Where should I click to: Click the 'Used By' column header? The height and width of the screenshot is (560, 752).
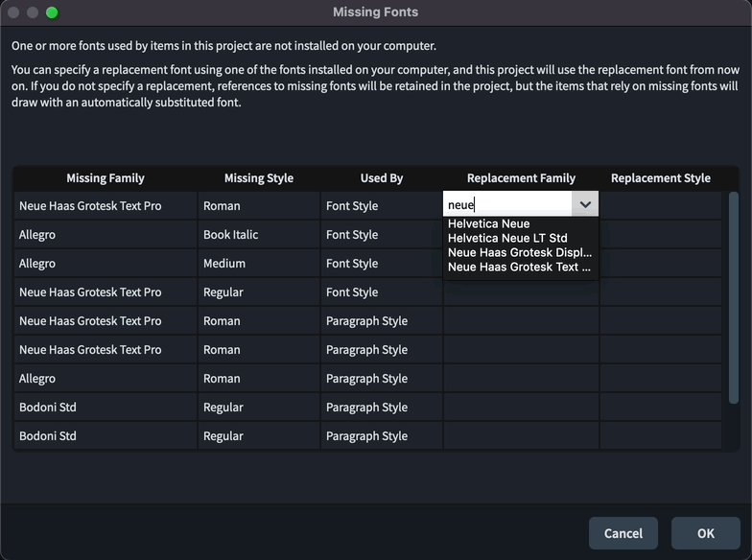pos(382,178)
